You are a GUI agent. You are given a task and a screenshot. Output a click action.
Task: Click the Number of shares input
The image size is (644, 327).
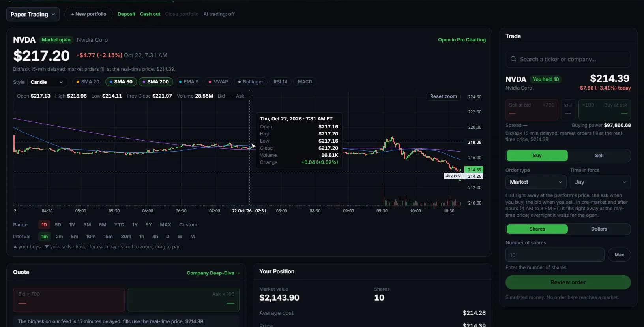(555, 255)
